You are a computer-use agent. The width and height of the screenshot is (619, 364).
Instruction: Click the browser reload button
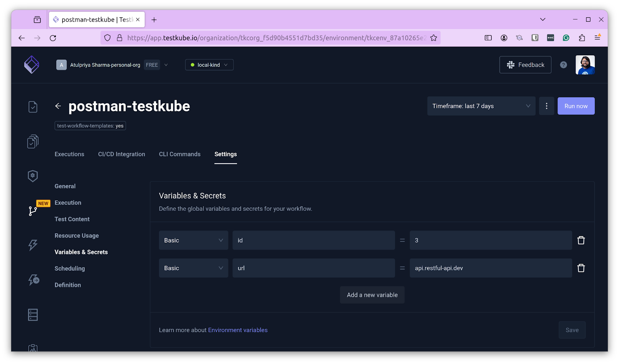(x=53, y=38)
